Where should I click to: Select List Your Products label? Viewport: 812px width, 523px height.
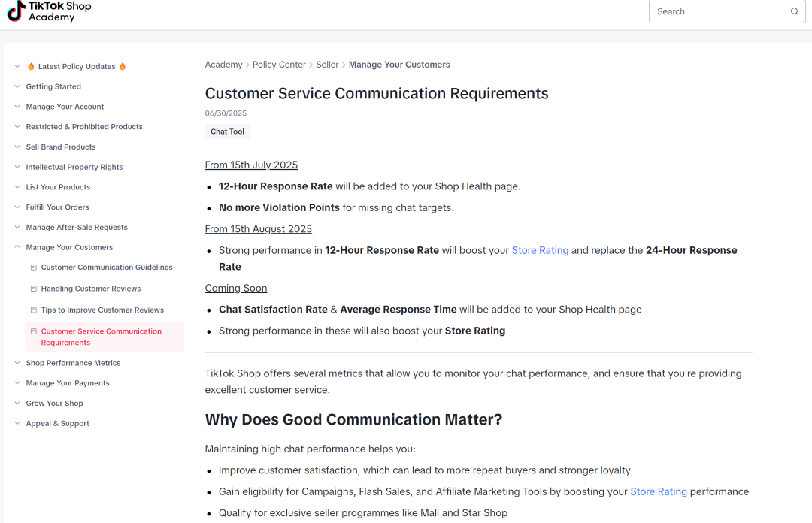point(58,187)
